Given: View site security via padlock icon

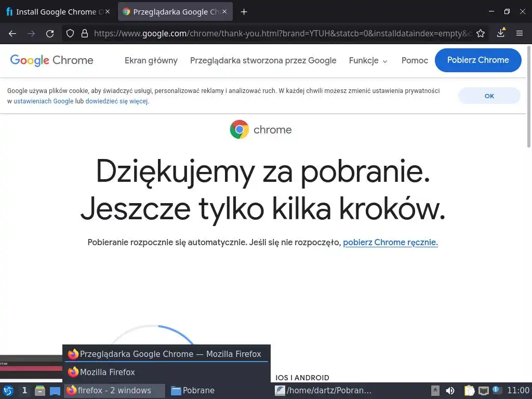Looking at the screenshot, I should tap(85, 33).
